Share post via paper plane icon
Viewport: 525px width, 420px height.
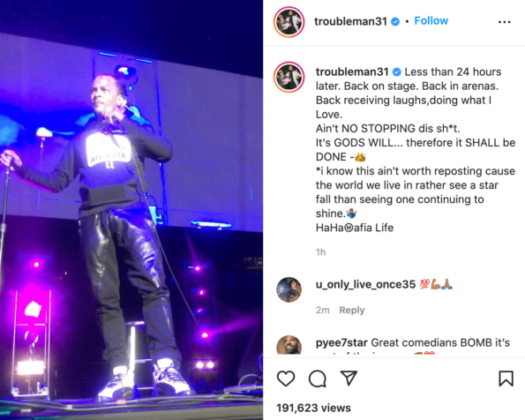pos(349,379)
